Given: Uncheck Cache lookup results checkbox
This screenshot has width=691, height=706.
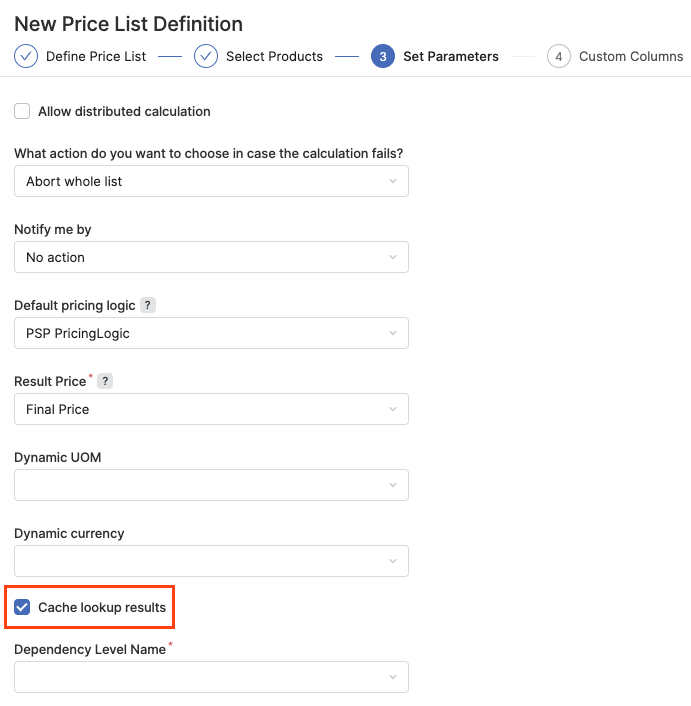Looking at the screenshot, I should tap(22, 607).
